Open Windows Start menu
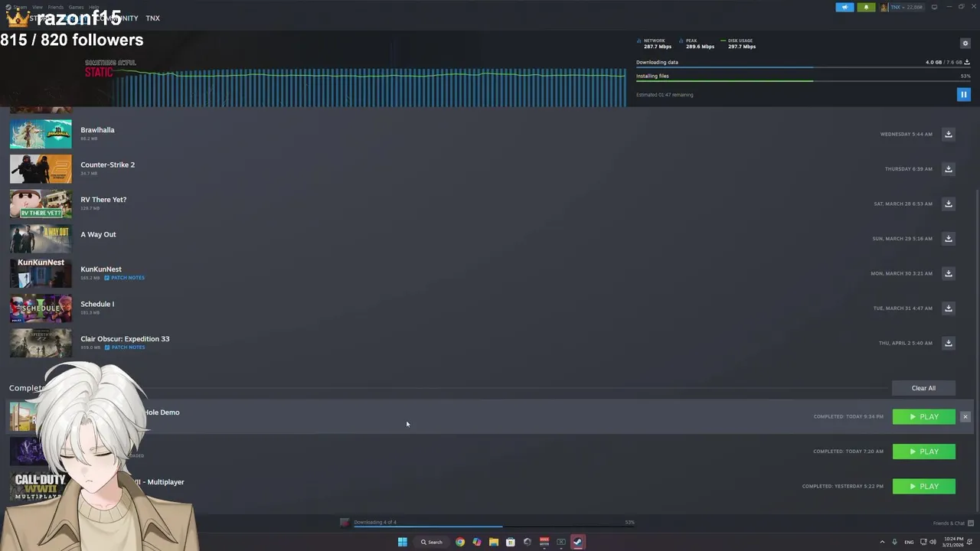This screenshot has width=980, height=551. [402, 542]
